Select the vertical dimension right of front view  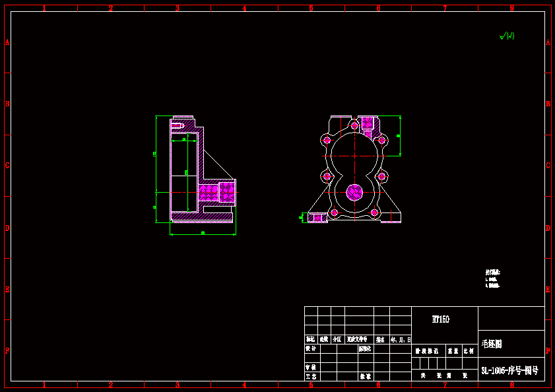[x=400, y=136]
